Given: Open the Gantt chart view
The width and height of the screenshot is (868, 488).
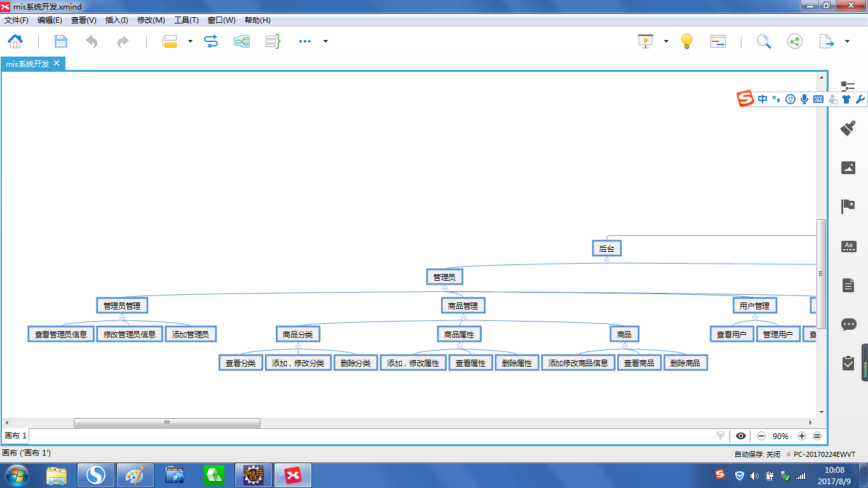Looking at the screenshot, I should [718, 41].
